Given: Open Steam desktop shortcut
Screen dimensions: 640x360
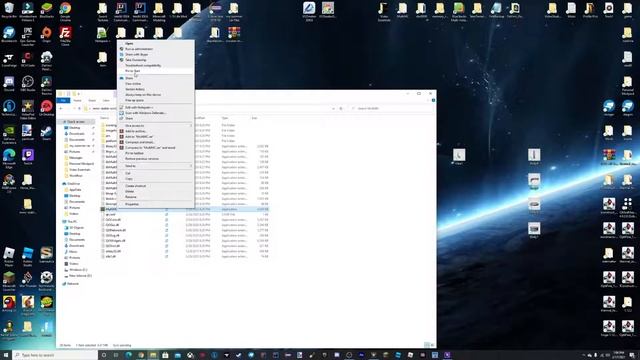Looking at the screenshot, I should click(x=47, y=133).
